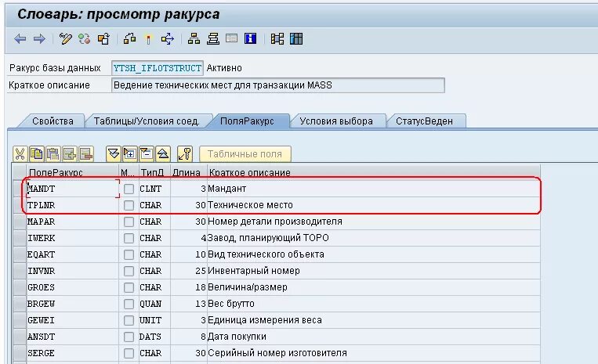Viewport: 598px width, 364px height.
Task: Click the Cut scissors icon
Action: (20, 154)
